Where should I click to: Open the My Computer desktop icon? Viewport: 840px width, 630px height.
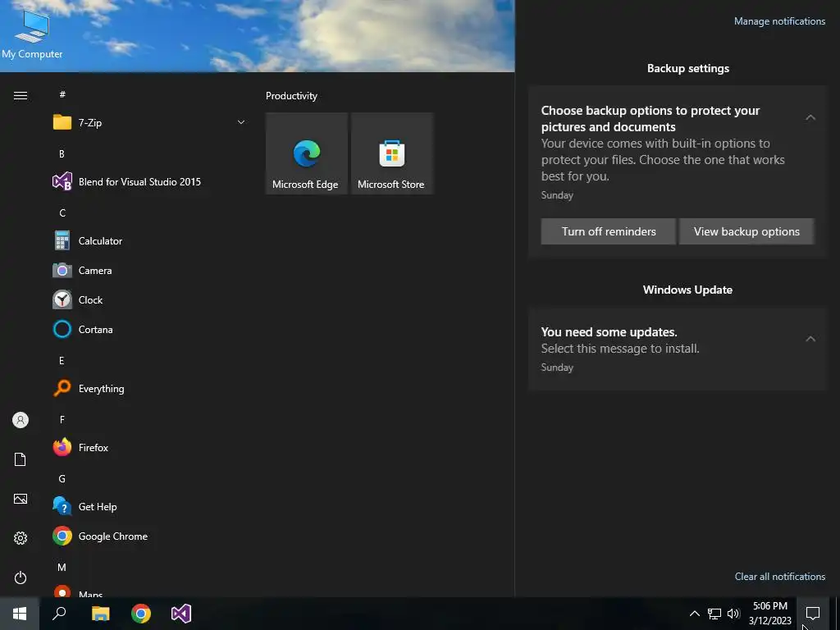click(x=32, y=34)
